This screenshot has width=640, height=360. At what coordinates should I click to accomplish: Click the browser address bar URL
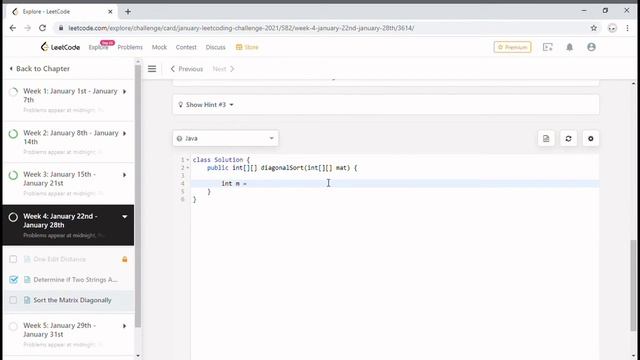tap(241, 28)
